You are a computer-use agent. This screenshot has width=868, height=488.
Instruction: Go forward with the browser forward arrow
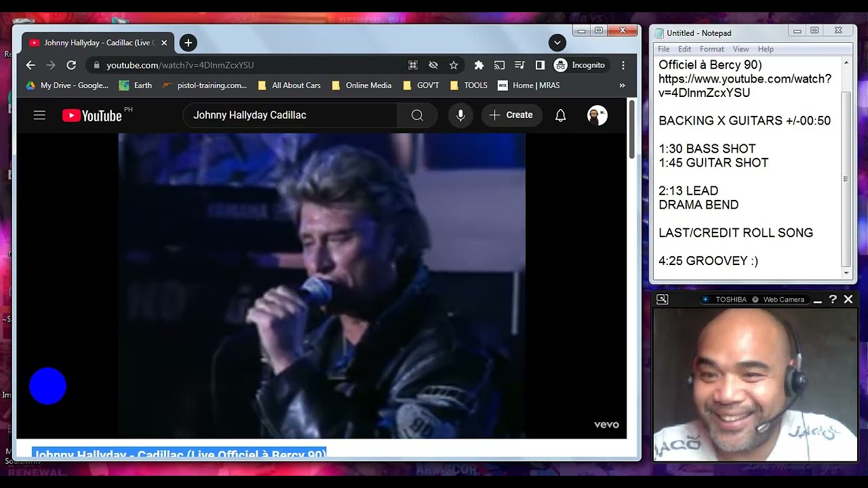click(x=51, y=65)
